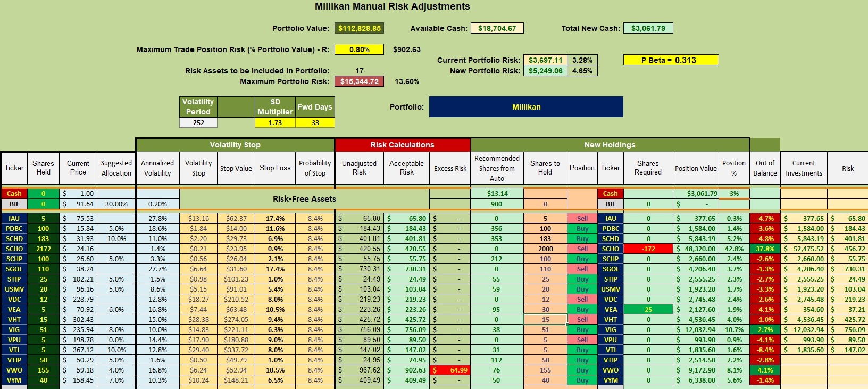Select the Portfolio Value cell $112,828.85
868x389 pixels.
360,28
